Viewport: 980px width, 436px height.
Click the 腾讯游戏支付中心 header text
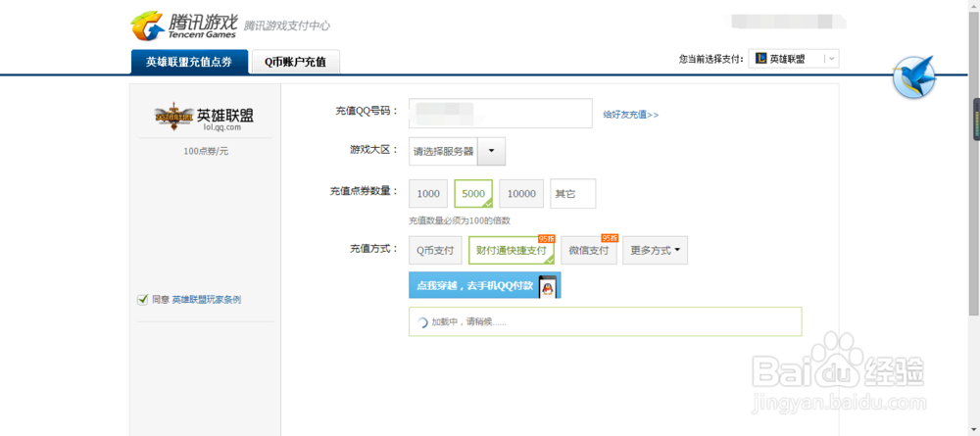tap(287, 25)
